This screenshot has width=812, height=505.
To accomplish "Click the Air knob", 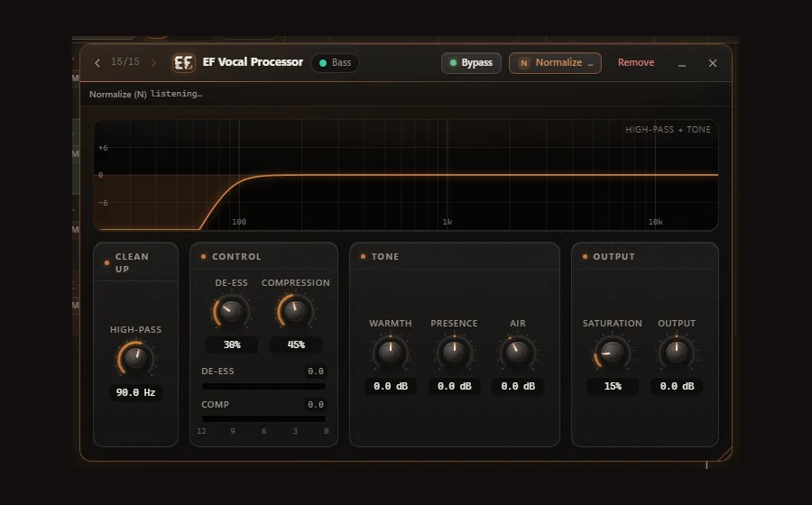I will pos(517,353).
